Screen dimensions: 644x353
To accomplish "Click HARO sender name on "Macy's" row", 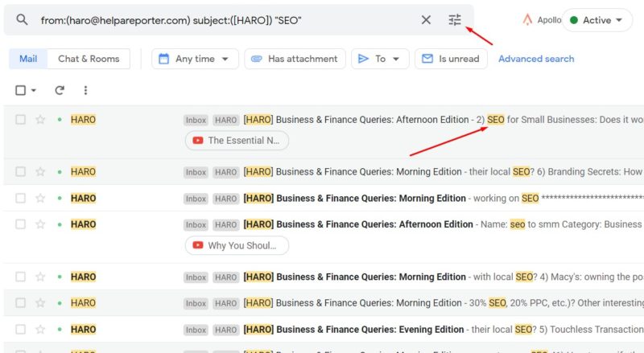I will pyautogui.click(x=84, y=277).
